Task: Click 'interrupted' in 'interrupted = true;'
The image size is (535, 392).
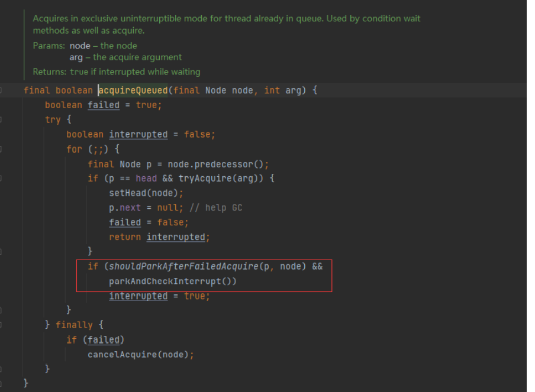Action: [x=138, y=296]
